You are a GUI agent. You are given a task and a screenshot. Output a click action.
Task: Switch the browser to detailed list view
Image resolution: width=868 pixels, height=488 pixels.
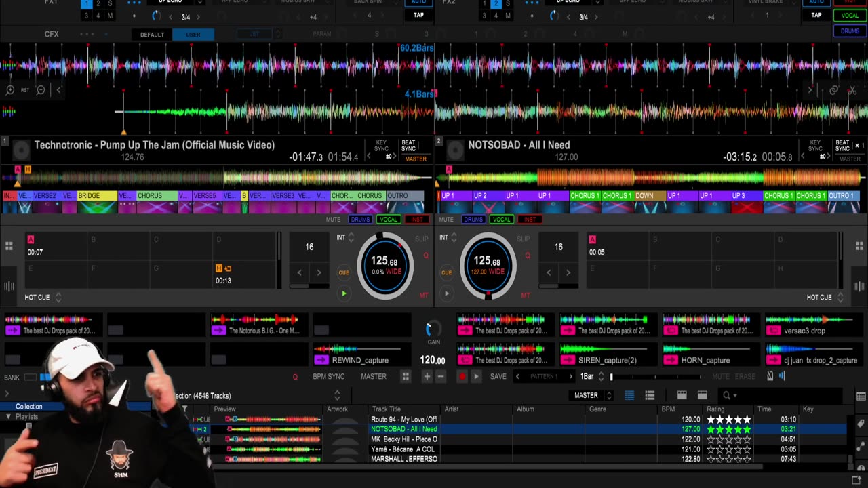(629, 395)
